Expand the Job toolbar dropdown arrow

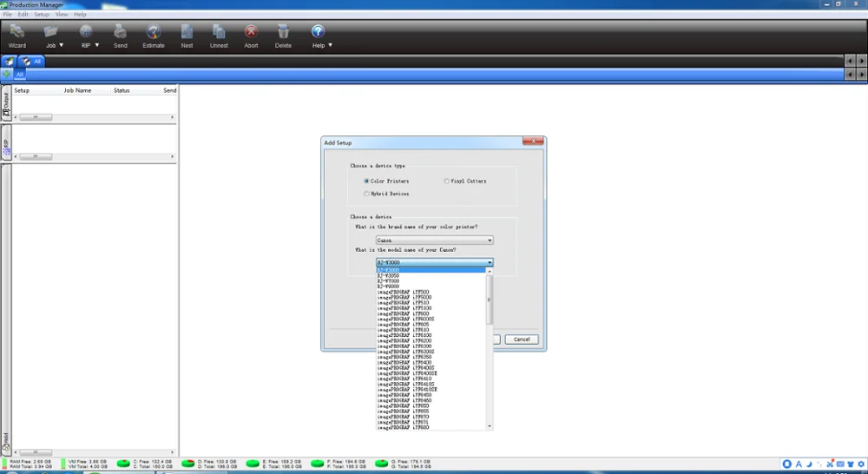[x=62, y=45]
